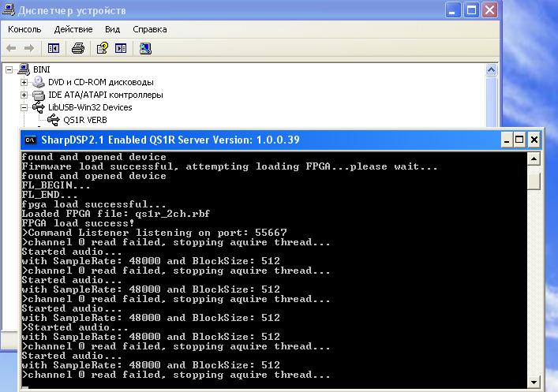The image size is (558, 392).
Task: Click the Forward arrow in Device Manager toolbar
Action: coord(29,48)
